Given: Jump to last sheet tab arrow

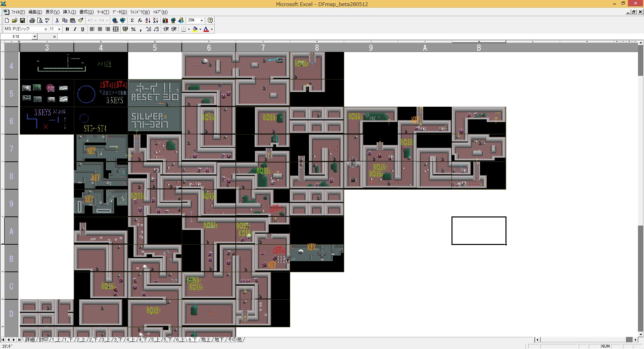Looking at the screenshot, I should coord(19,340).
